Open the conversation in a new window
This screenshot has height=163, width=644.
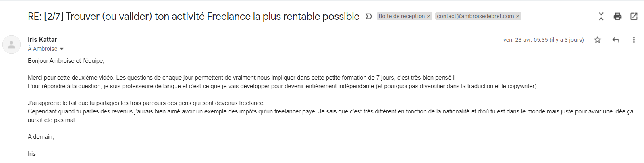point(634,17)
